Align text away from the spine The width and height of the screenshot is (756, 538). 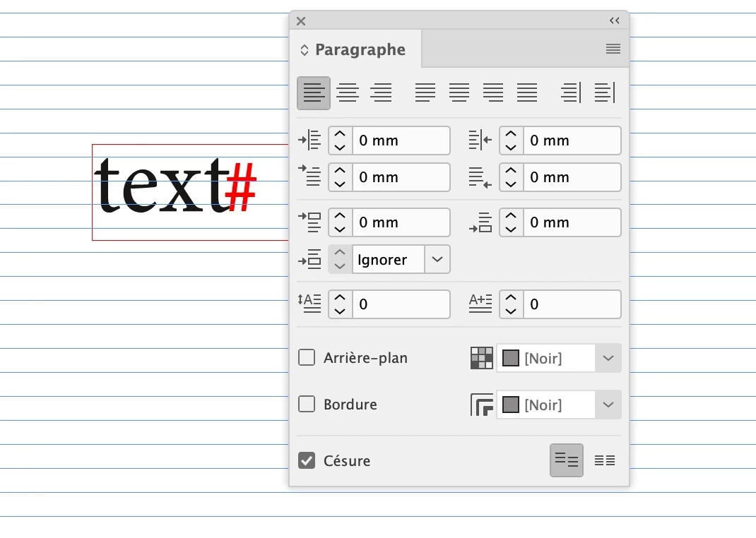point(605,93)
